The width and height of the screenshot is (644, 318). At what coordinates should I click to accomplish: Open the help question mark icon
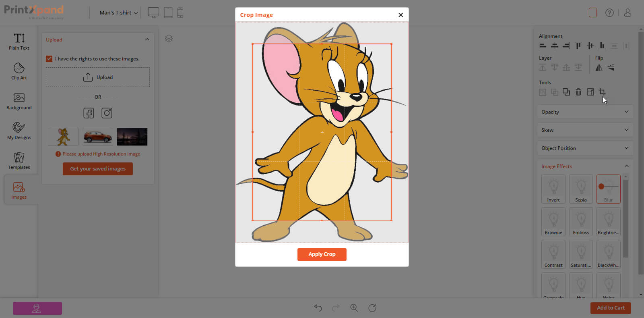click(609, 13)
